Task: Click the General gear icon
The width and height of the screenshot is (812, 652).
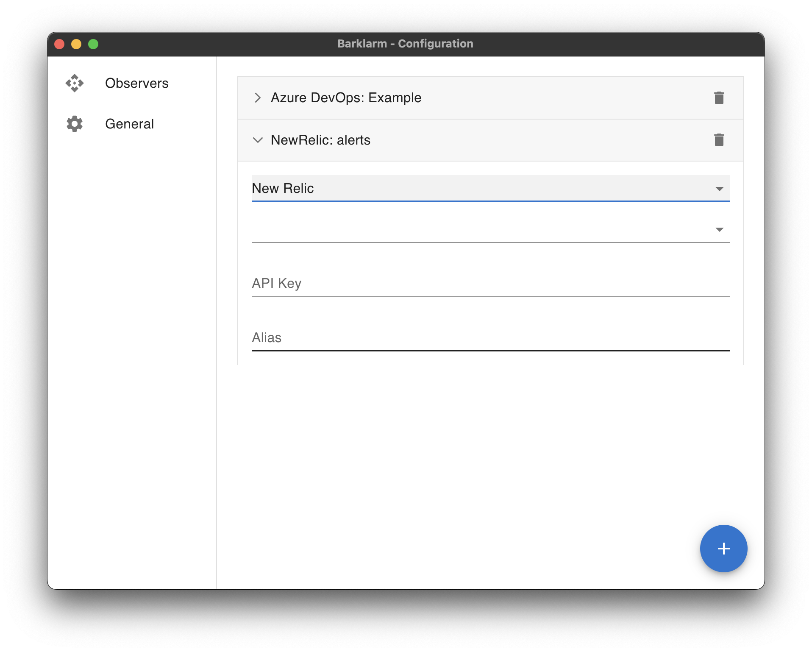Action: [75, 124]
